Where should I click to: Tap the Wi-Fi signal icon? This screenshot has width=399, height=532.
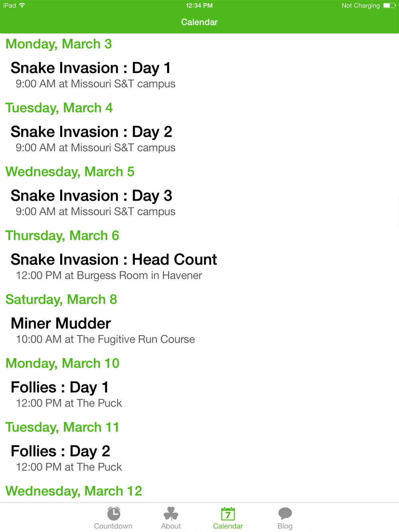tap(22, 5)
